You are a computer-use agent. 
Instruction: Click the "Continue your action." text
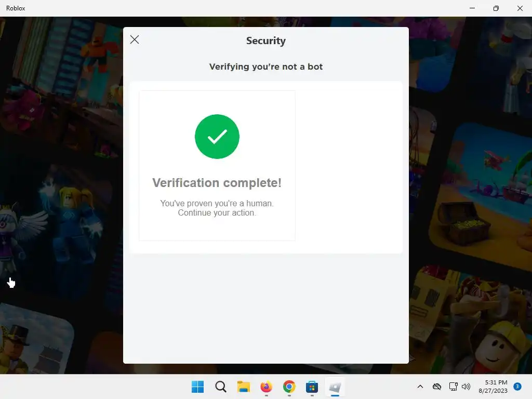[x=217, y=212]
